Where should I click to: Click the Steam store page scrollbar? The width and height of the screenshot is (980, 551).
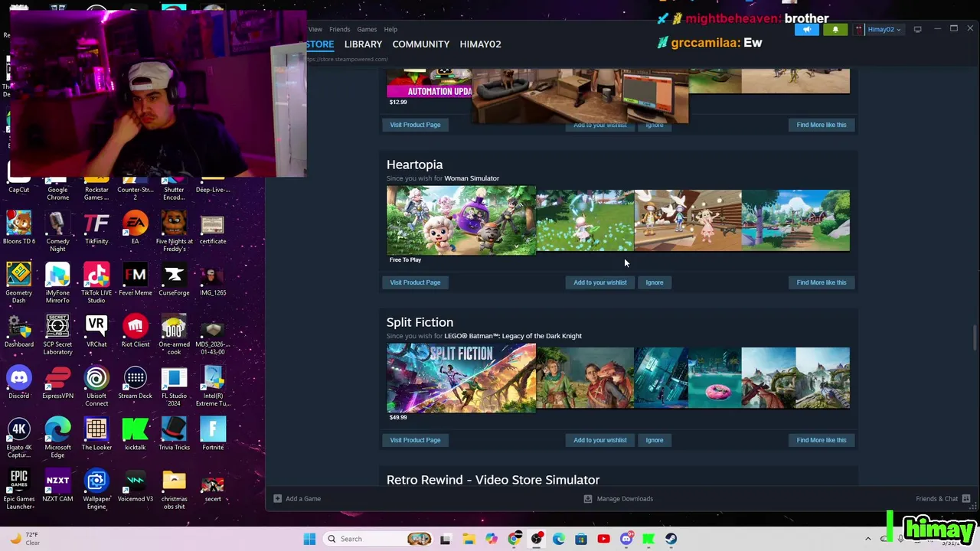975,337
